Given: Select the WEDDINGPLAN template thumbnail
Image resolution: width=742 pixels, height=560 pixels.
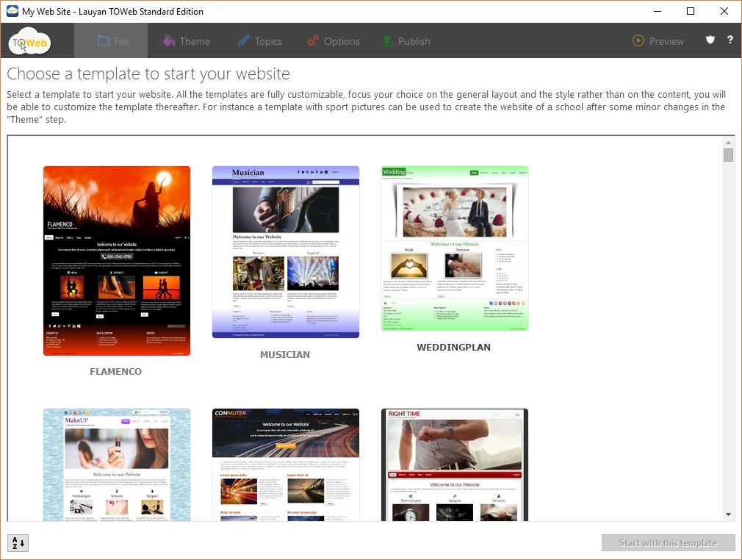Looking at the screenshot, I should 455,248.
